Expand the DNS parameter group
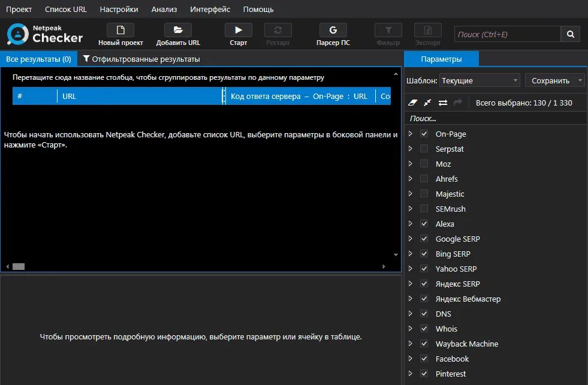 410,314
